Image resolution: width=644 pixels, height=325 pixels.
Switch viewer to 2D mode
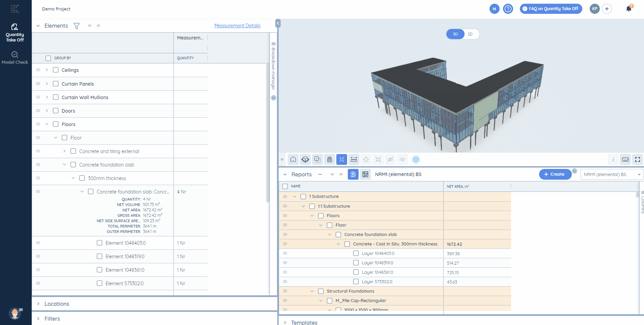pos(470,34)
